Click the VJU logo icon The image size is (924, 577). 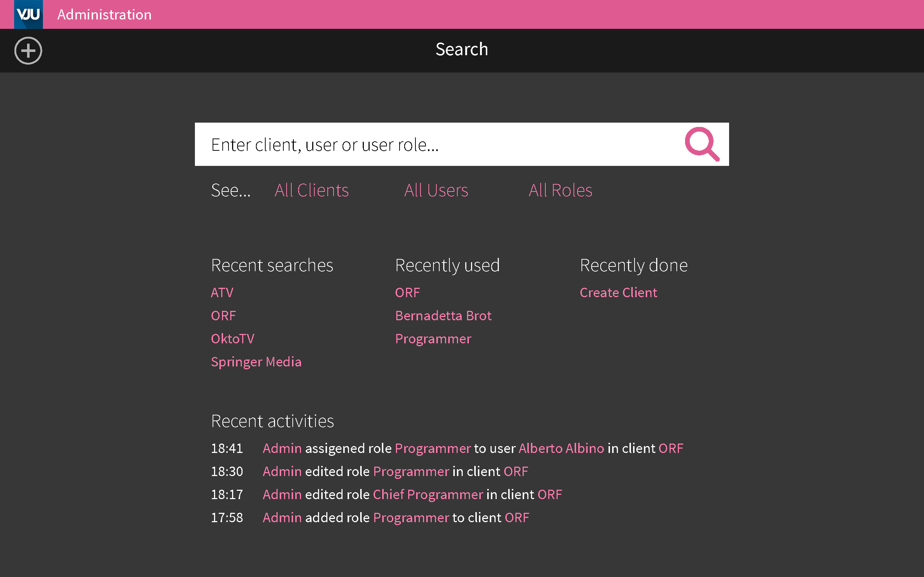click(x=28, y=14)
